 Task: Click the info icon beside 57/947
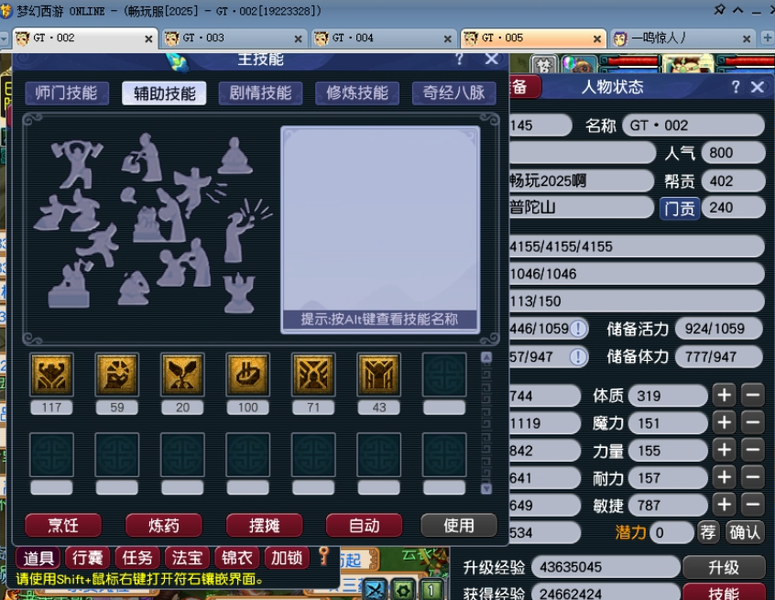(x=578, y=356)
